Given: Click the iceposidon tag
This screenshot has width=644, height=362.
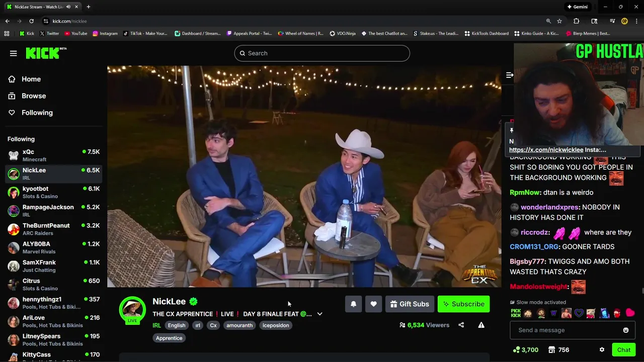Looking at the screenshot, I should 276,325.
